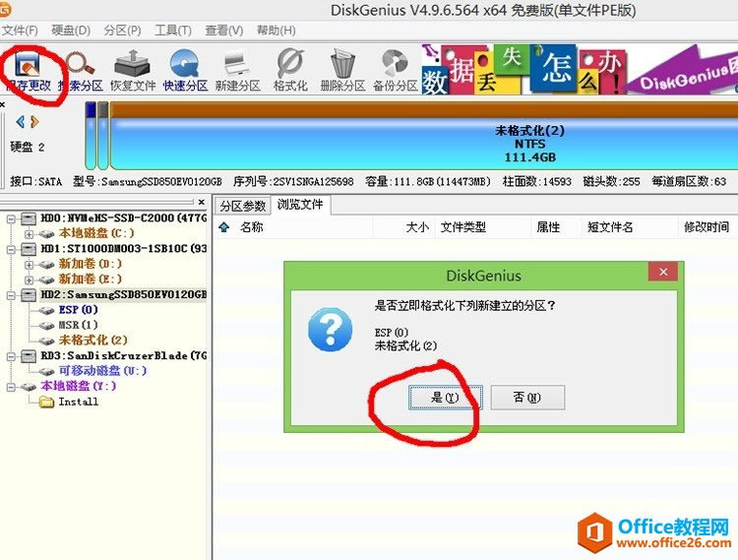Image resolution: width=738 pixels, height=560 pixels.
Task: Decline formatting with 否(N) button
Action: click(x=527, y=398)
